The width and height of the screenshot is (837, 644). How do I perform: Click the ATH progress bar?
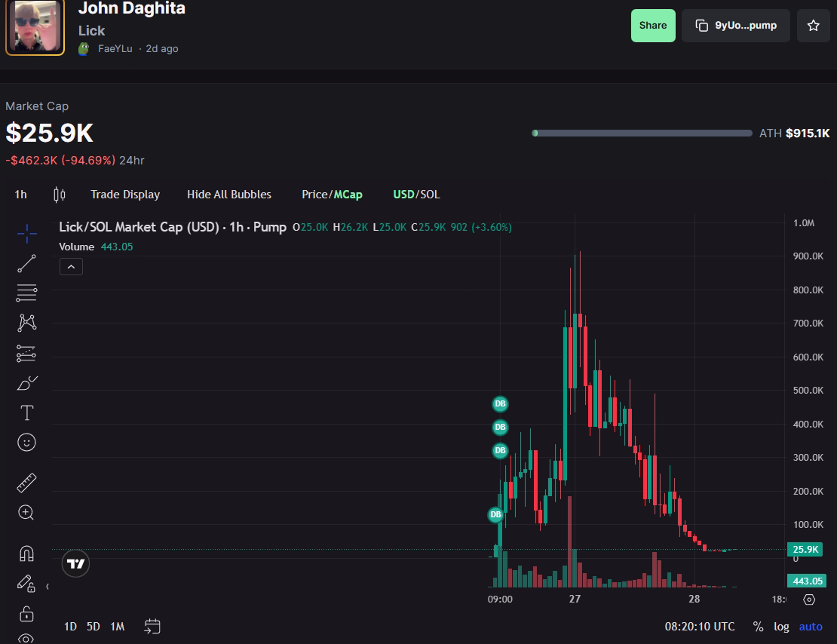click(x=642, y=133)
